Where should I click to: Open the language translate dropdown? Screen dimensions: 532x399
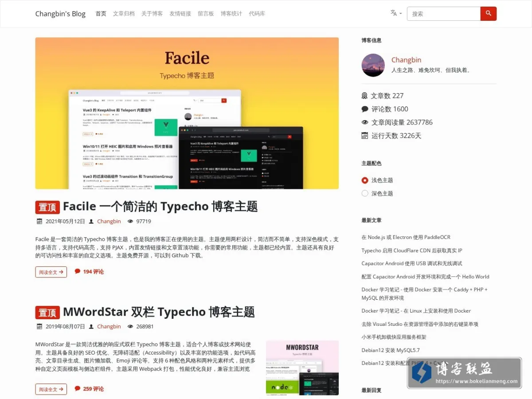[x=396, y=13]
